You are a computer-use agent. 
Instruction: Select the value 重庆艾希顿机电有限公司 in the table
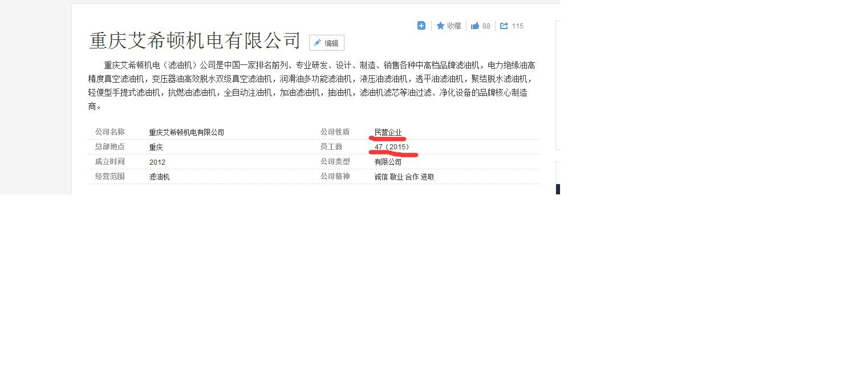point(186,132)
